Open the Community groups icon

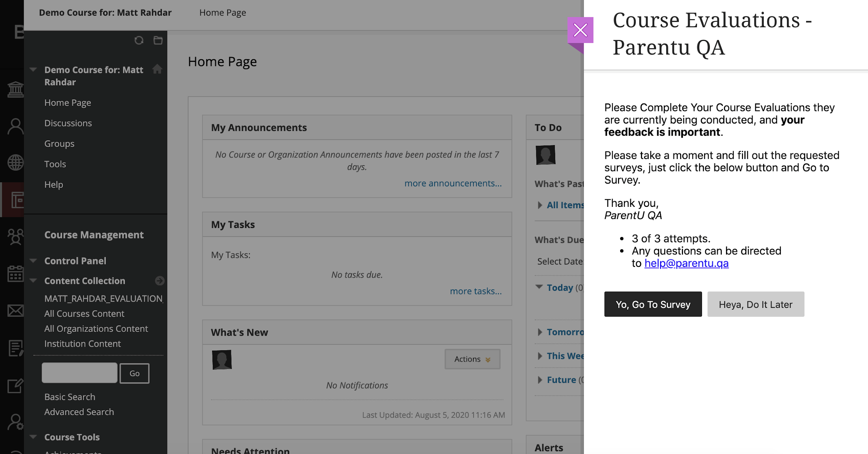pyautogui.click(x=16, y=237)
